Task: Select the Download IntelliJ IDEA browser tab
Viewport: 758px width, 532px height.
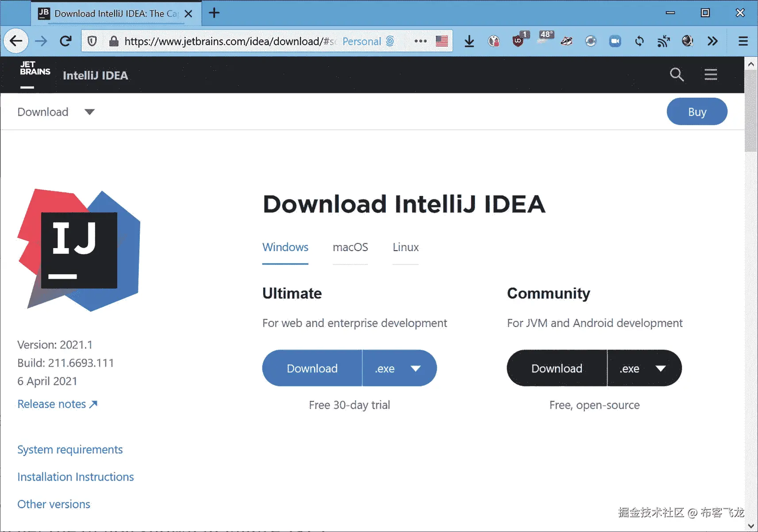Action: click(x=116, y=14)
